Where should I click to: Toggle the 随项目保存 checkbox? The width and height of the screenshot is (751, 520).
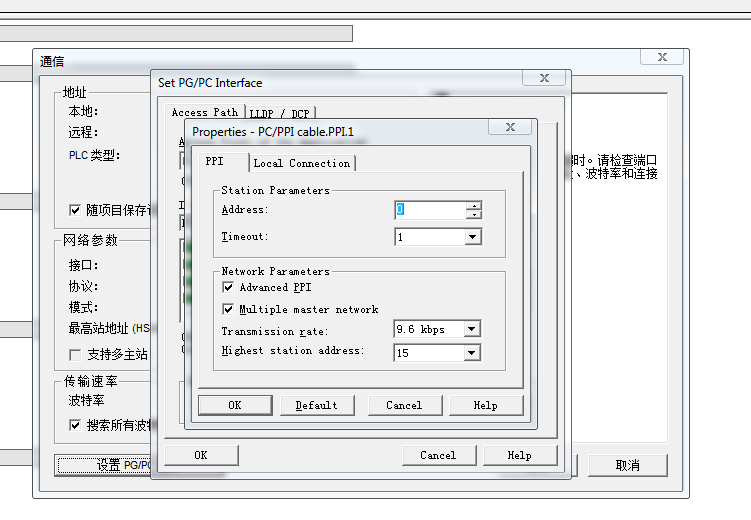pos(75,210)
